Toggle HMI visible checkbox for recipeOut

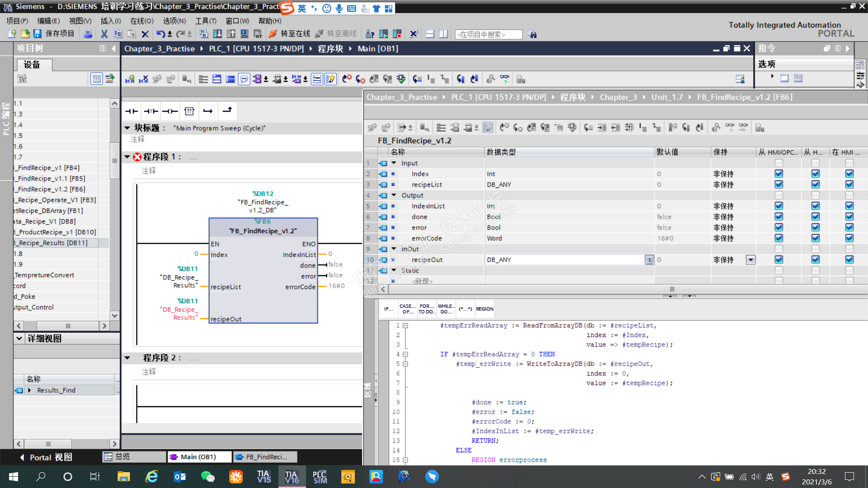[849, 260]
